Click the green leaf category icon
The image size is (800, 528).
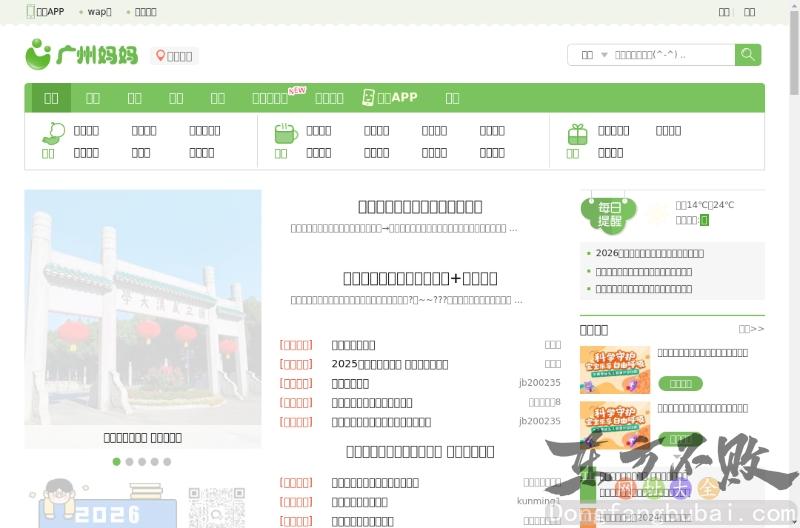pos(53,132)
